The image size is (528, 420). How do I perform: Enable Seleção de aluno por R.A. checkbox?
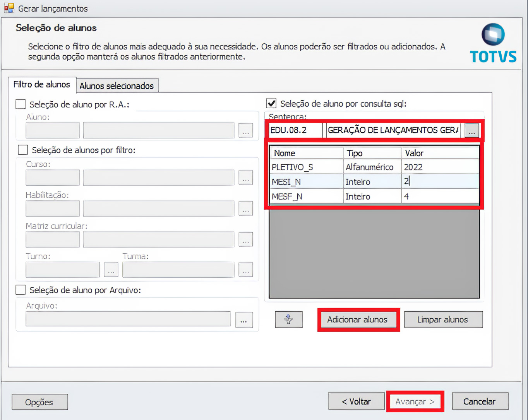[x=21, y=104]
